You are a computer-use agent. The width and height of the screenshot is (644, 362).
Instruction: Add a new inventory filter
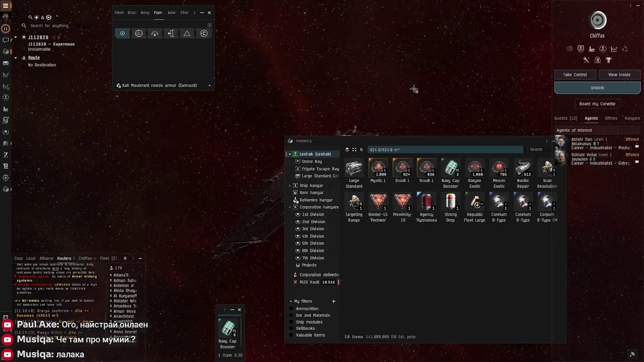point(334,301)
